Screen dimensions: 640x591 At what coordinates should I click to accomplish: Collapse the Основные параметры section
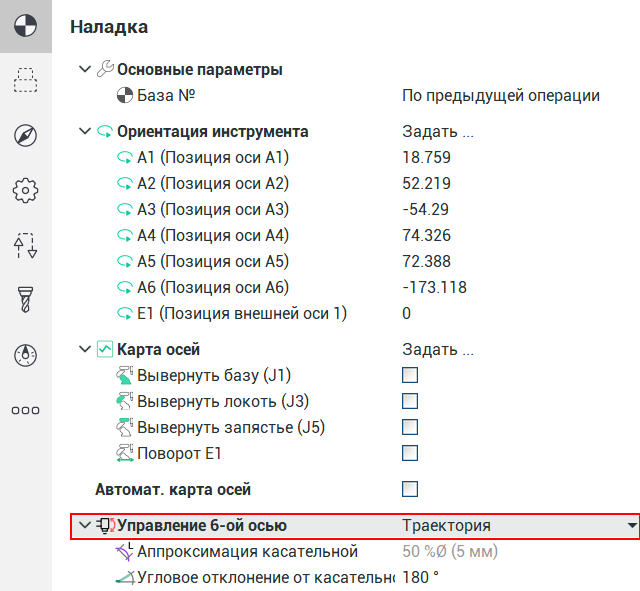(84, 70)
